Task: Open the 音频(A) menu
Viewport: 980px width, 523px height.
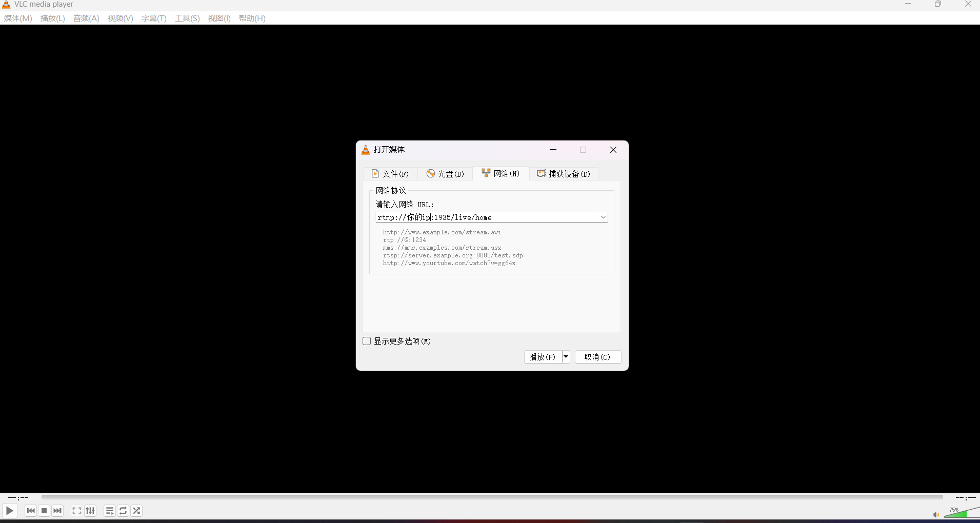Action: pos(86,18)
